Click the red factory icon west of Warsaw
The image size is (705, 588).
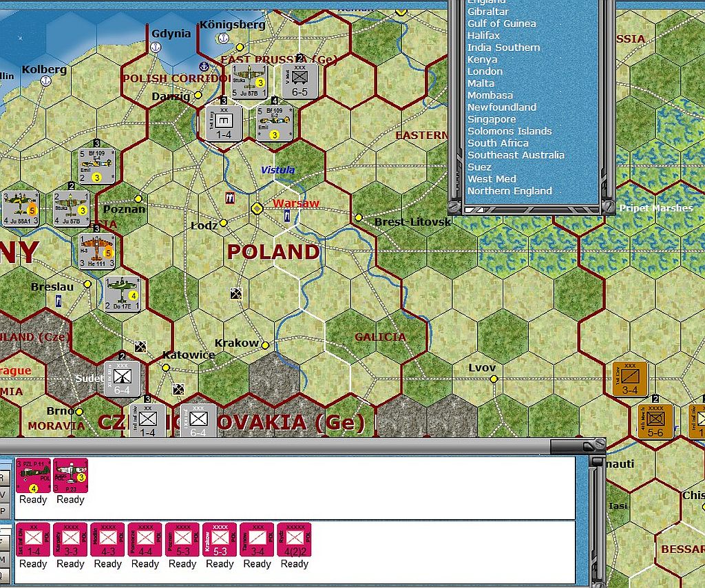230,198
